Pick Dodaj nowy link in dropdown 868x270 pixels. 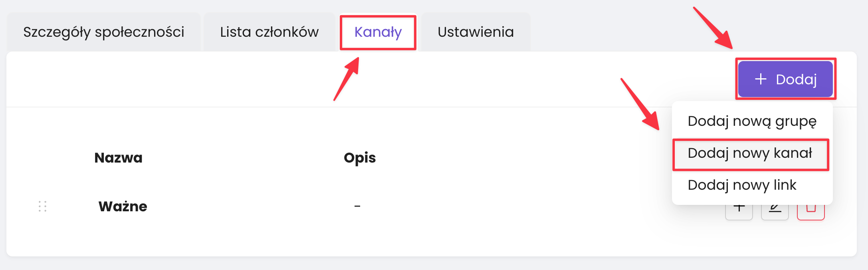[x=742, y=185]
